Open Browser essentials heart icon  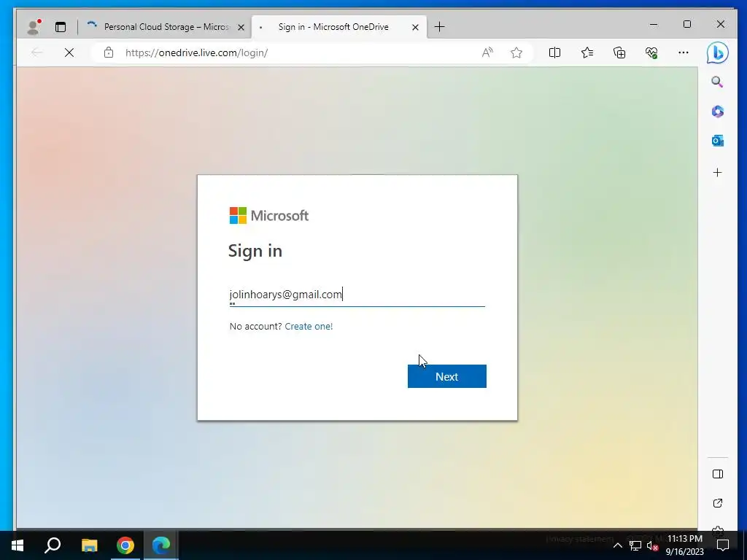651,52
